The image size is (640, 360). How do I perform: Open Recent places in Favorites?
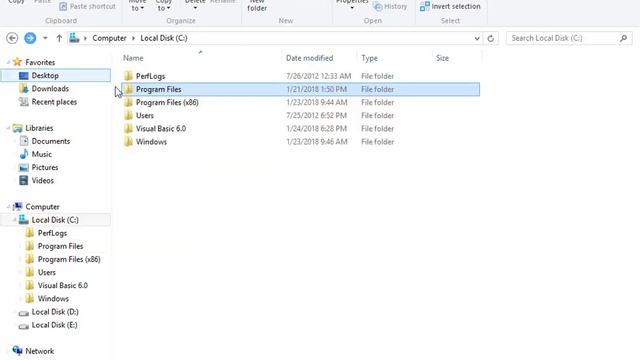(54, 102)
